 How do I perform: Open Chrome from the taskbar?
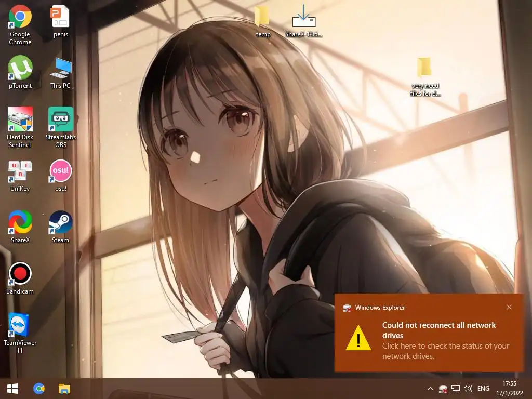(38, 389)
